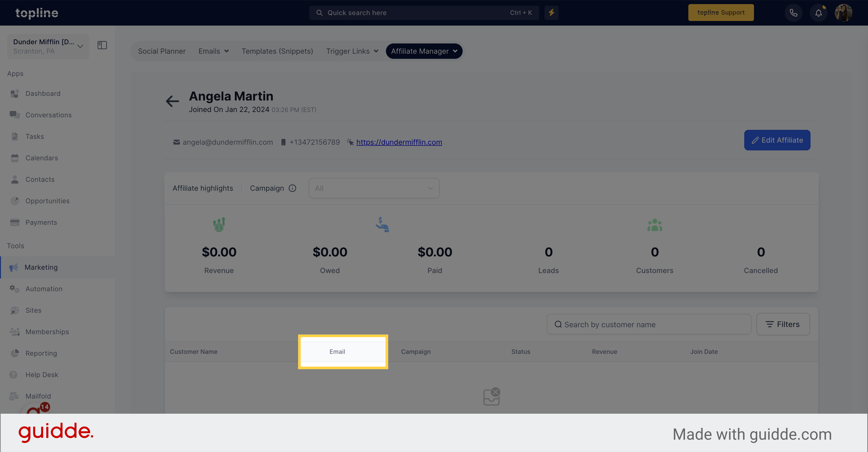Expand the Affiliate Manager dropdown
The height and width of the screenshot is (452, 868).
[x=424, y=51]
